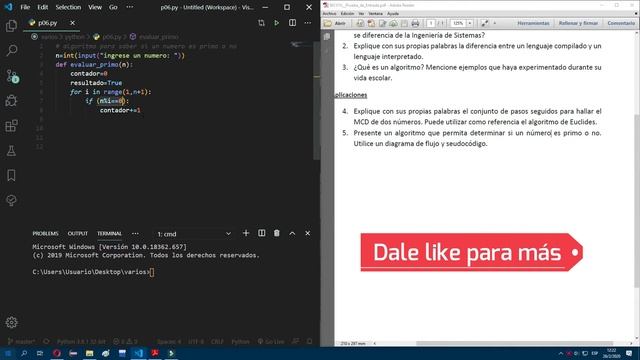Start Go Live server from status bar
The height and width of the screenshot is (360, 640).
pyautogui.click(x=271, y=341)
